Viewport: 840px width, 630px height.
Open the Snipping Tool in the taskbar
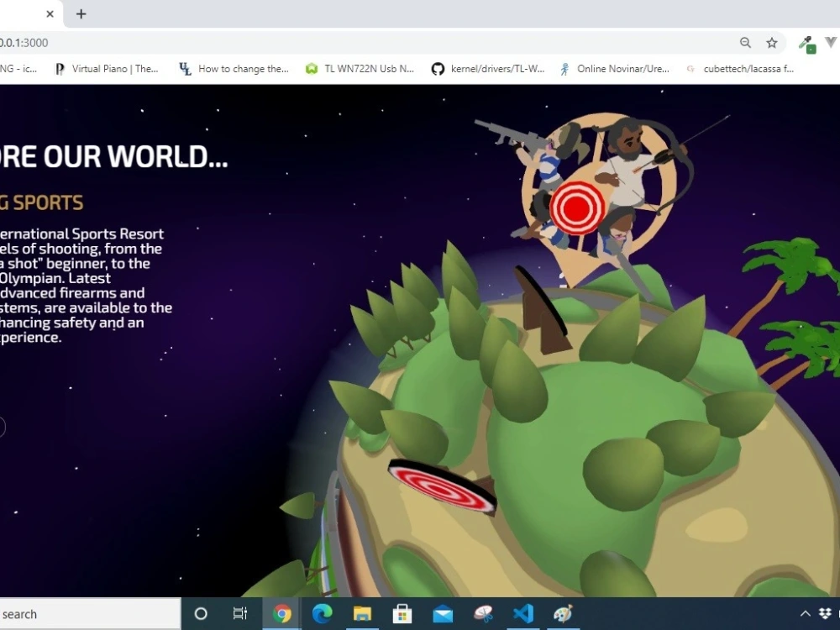(483, 614)
